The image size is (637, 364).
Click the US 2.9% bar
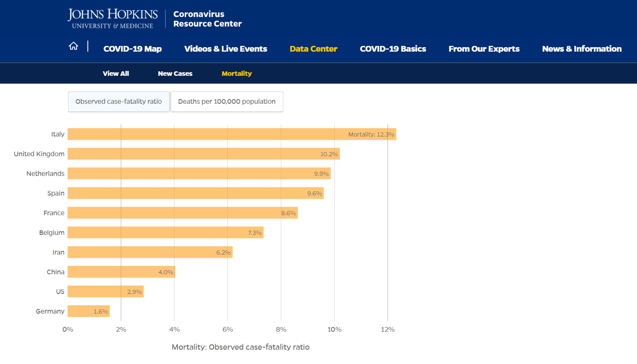point(106,292)
